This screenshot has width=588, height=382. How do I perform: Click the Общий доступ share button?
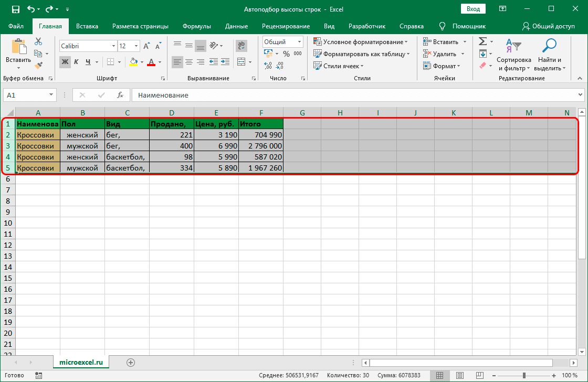549,26
